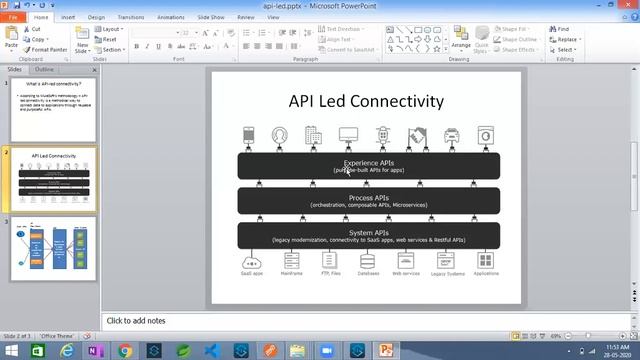The height and width of the screenshot is (360, 640).
Task: Toggle text Shadow formatting
Action: pyautogui.click(x=170, y=47)
